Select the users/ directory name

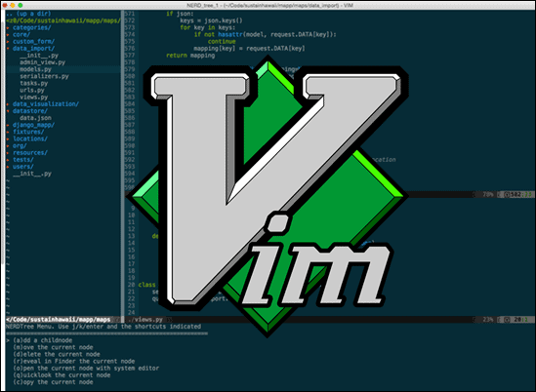23,167
